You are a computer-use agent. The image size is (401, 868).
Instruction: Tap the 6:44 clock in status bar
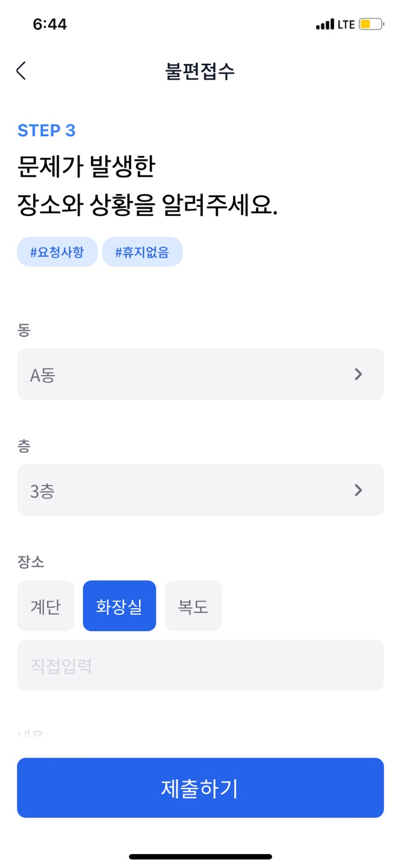(50, 24)
